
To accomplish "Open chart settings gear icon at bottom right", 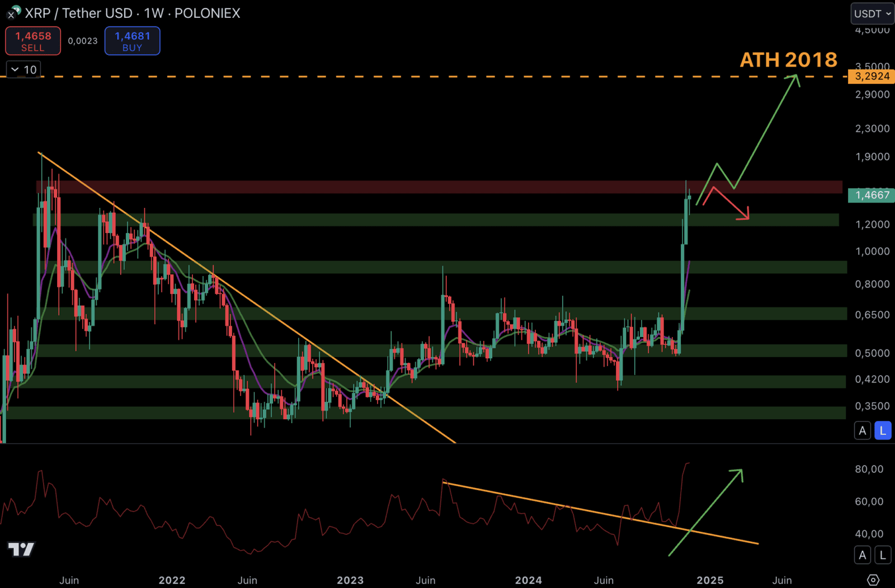I will pyautogui.click(x=873, y=580).
